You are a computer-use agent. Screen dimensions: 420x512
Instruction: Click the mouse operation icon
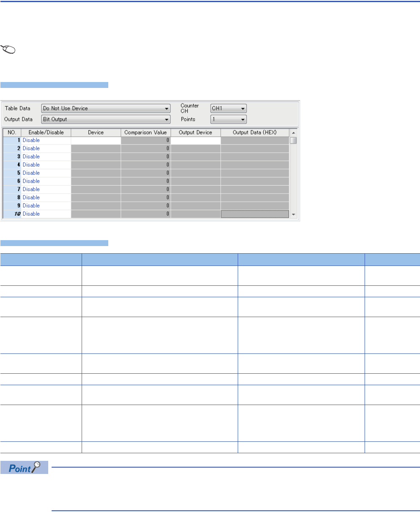(x=8, y=49)
